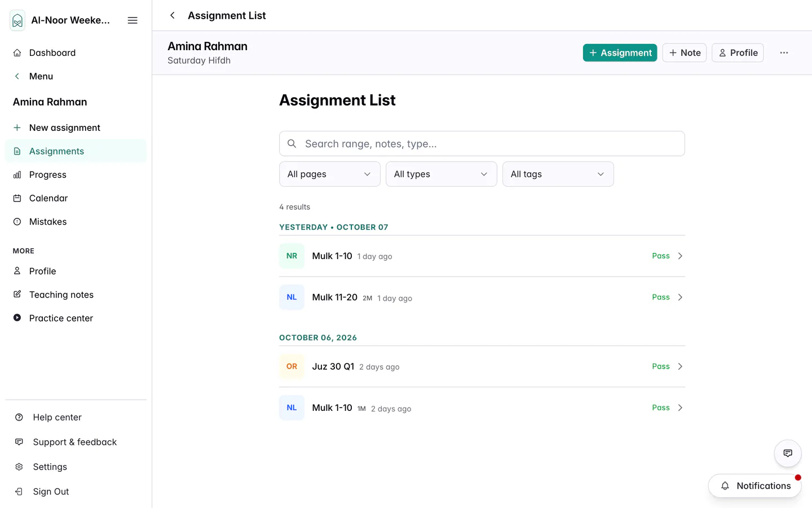Image resolution: width=812 pixels, height=508 pixels.
Task: Go to Progress in the sidebar
Action: pos(76,175)
